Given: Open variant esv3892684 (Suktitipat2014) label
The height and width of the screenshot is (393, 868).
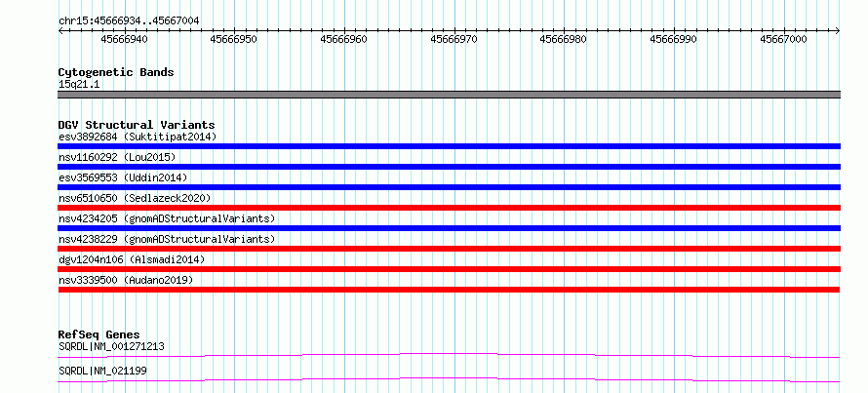Looking at the screenshot, I should click(138, 137).
